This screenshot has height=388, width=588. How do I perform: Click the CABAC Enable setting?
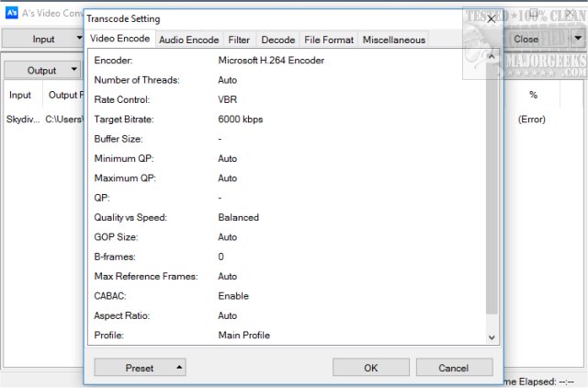233,296
